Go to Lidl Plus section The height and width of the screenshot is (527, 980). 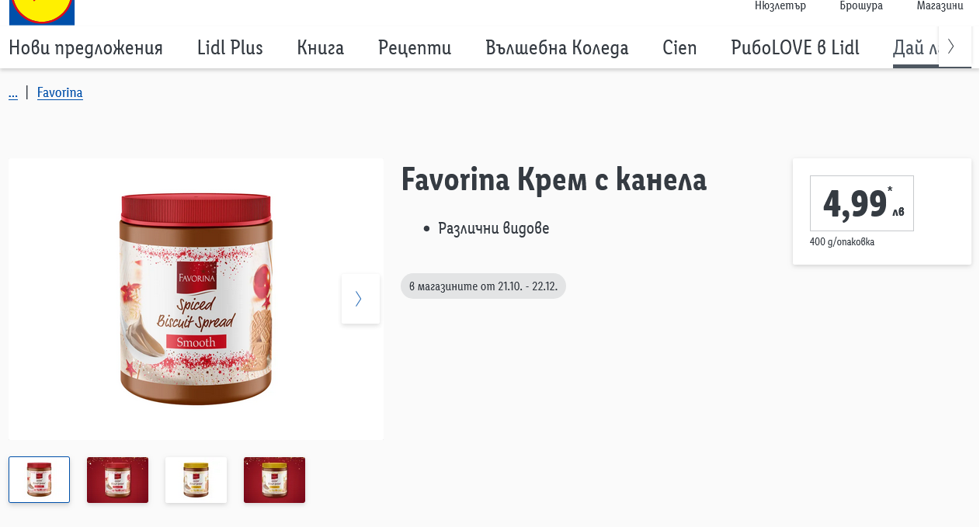230,47
